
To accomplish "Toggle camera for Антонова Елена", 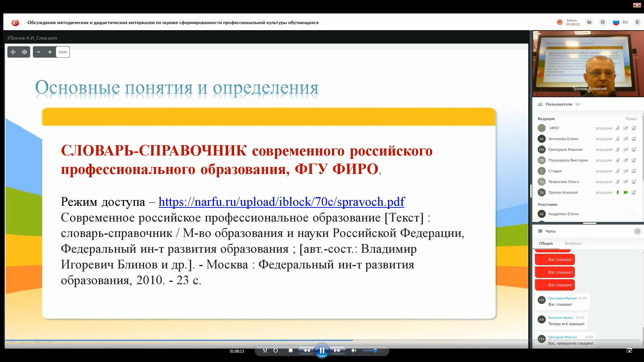I will click(x=626, y=139).
